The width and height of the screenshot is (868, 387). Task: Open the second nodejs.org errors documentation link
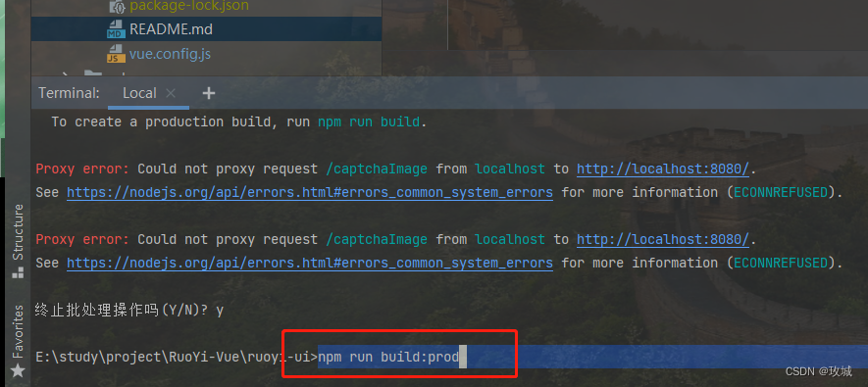point(310,263)
